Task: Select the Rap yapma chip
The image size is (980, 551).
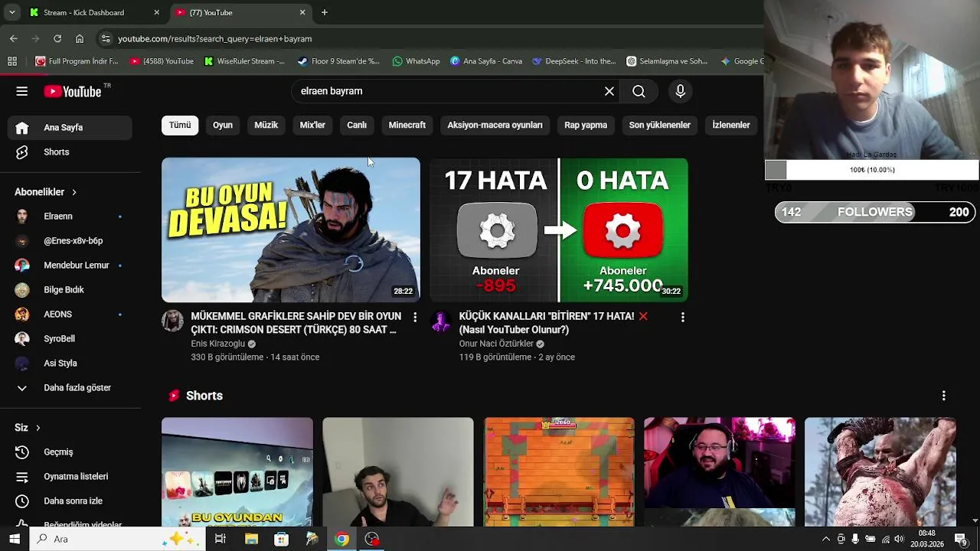Action: (x=586, y=126)
